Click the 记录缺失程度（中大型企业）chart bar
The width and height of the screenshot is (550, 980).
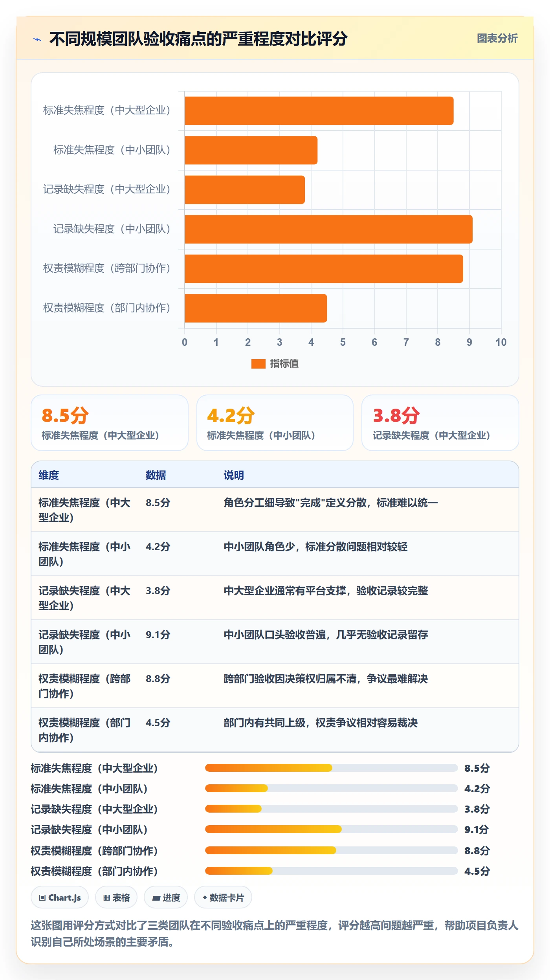[x=245, y=190]
